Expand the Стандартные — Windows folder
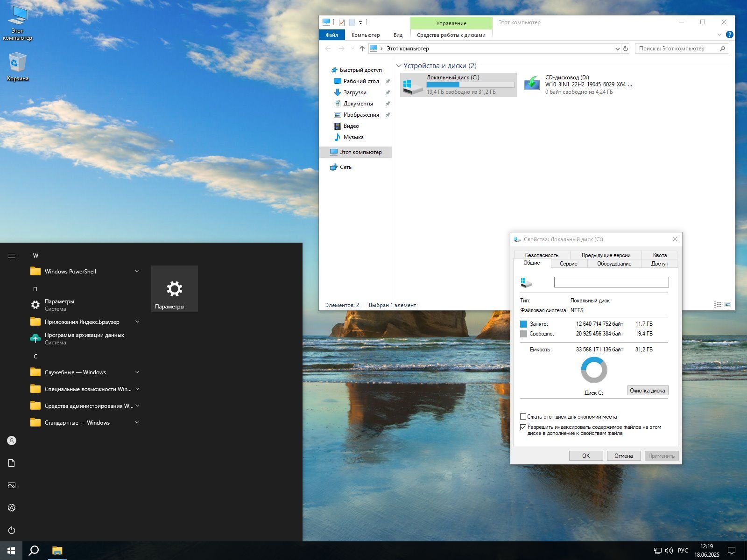 137,423
